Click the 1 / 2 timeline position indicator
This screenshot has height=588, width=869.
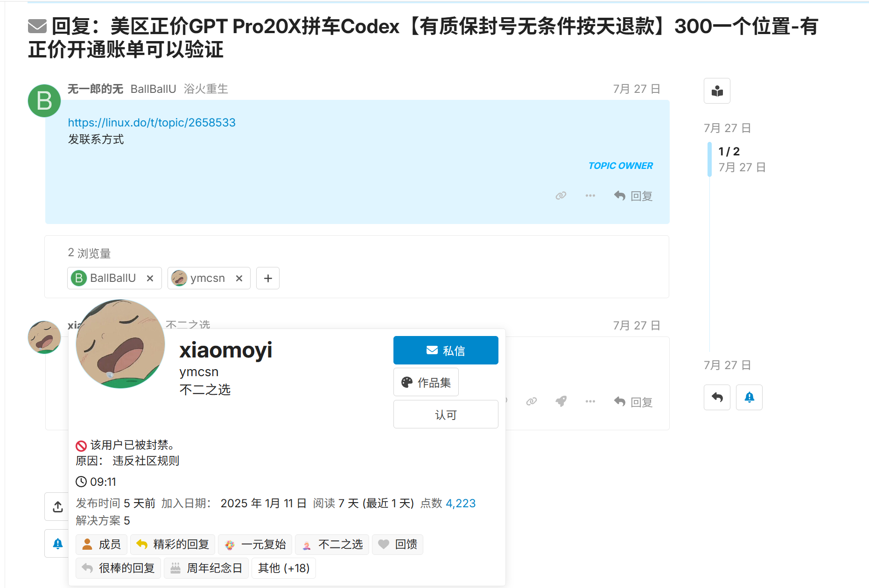click(729, 151)
